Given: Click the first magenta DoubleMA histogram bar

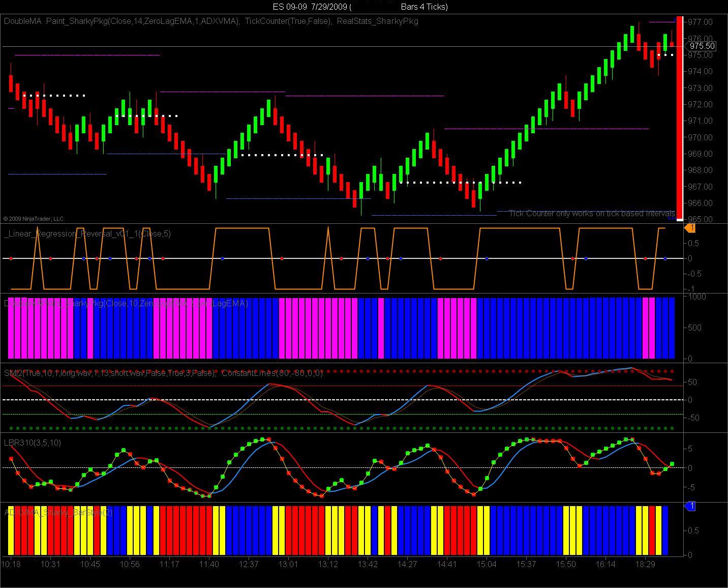Looking at the screenshot, I should pyautogui.click(x=11, y=328).
